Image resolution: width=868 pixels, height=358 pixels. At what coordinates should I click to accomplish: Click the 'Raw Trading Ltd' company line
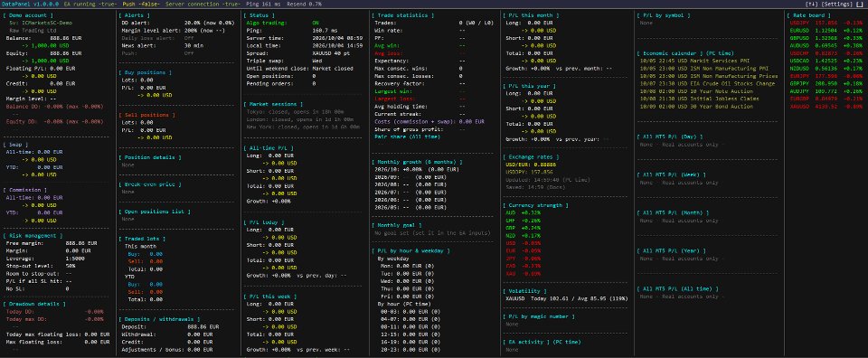click(33, 31)
